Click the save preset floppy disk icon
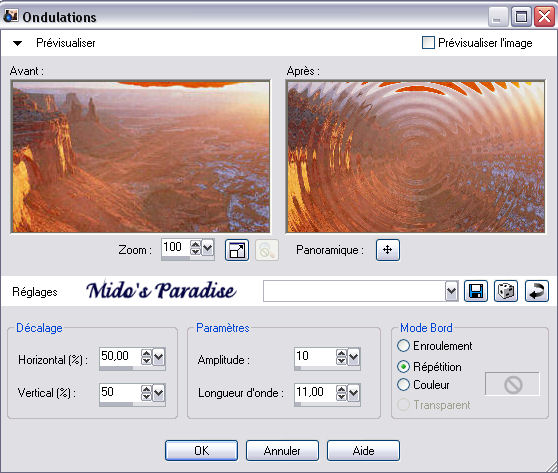This screenshot has width=558, height=473. tap(476, 291)
